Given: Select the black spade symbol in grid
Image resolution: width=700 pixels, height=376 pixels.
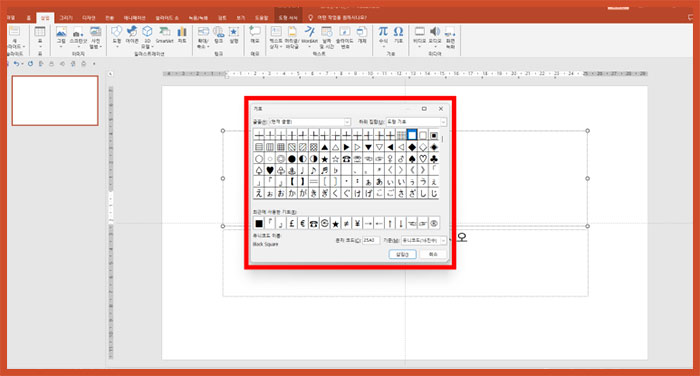Looking at the screenshot, I should pyautogui.click(x=412, y=159).
